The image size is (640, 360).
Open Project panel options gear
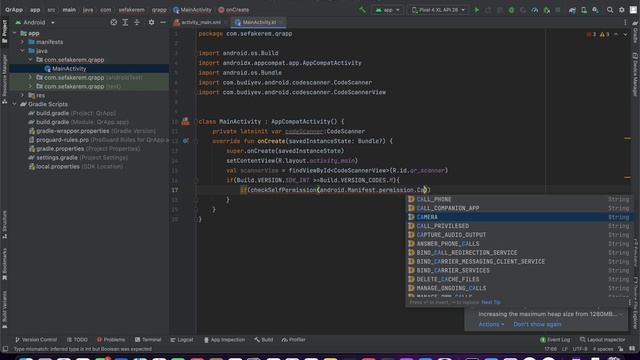click(x=151, y=22)
